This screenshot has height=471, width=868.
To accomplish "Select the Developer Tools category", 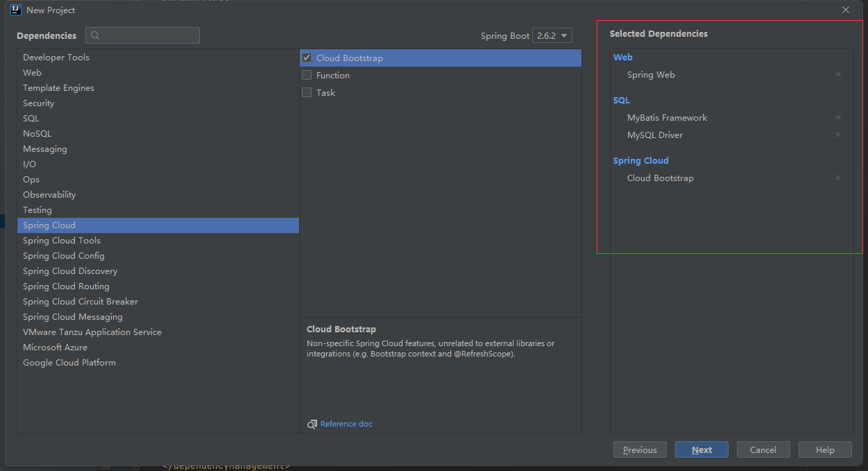I will point(158,58).
